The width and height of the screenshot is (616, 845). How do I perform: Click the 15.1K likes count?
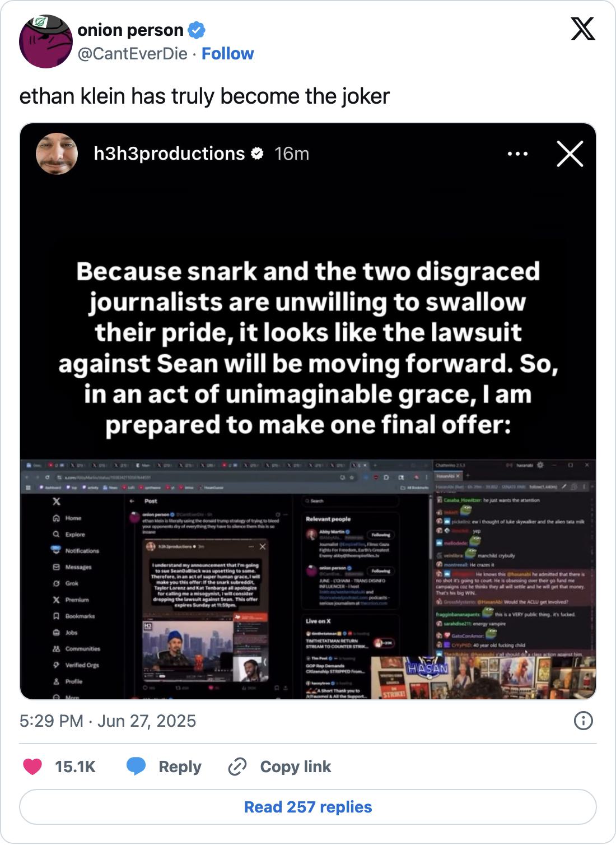click(75, 767)
